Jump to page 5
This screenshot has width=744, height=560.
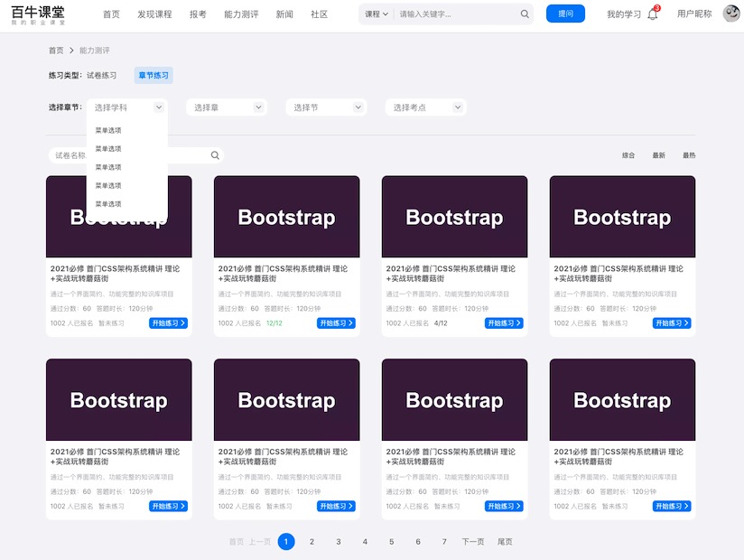[x=392, y=542]
